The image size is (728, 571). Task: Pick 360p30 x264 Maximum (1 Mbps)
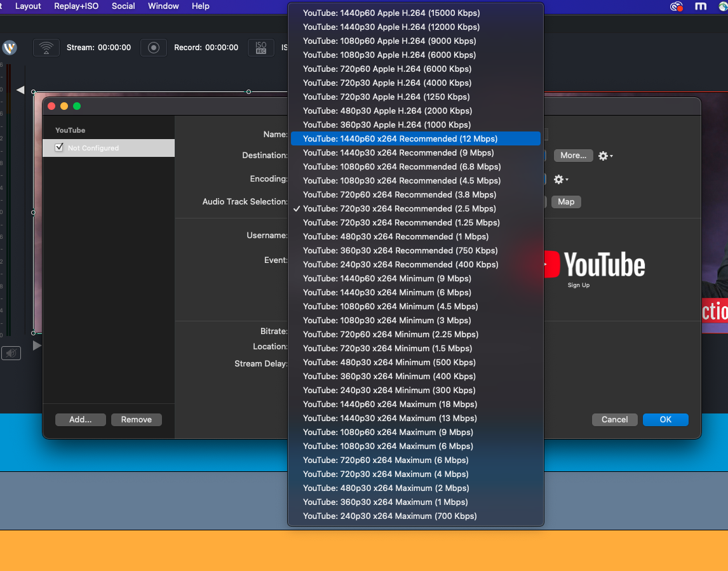tap(415, 502)
